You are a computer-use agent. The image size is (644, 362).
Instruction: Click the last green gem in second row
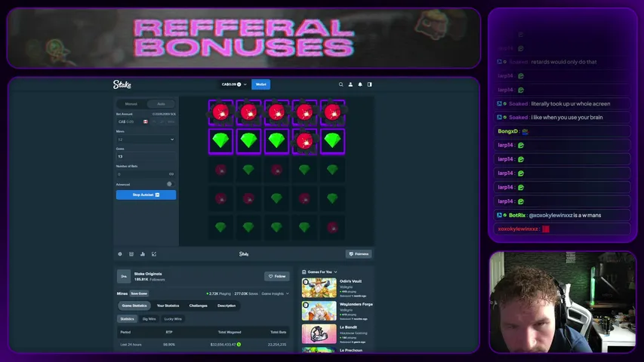(332, 141)
